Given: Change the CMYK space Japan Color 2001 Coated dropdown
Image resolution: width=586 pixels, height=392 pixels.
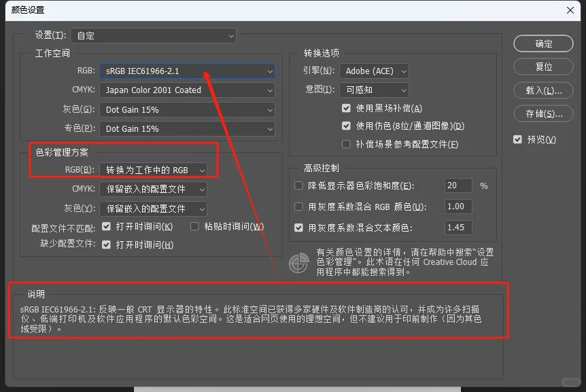Looking at the screenshot, I should [x=187, y=90].
